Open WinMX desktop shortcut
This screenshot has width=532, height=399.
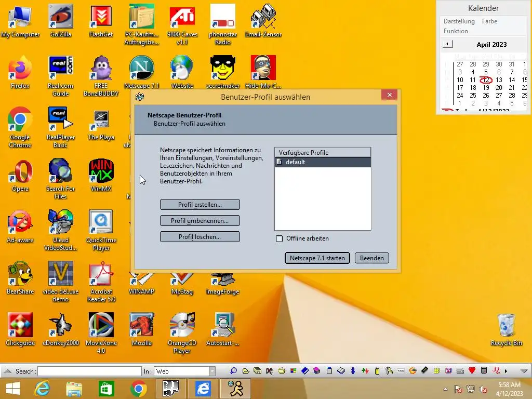(101, 176)
